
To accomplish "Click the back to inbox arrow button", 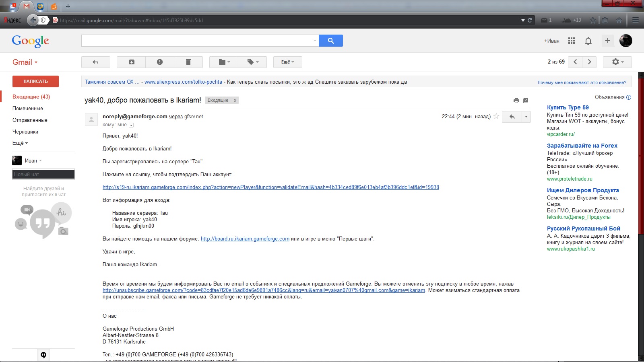I will tap(95, 62).
